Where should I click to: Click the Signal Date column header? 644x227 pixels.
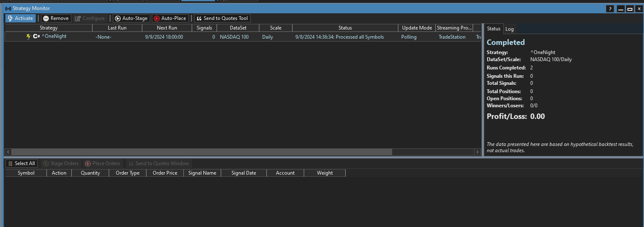244,173
